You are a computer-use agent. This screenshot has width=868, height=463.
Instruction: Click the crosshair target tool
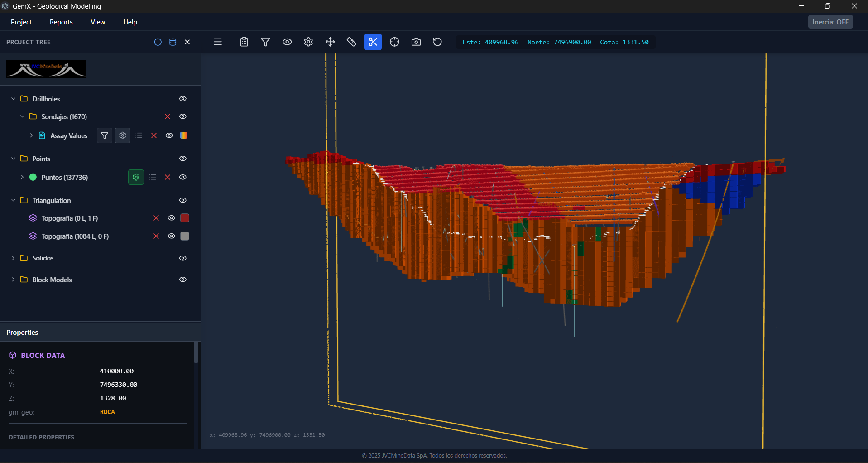(394, 42)
